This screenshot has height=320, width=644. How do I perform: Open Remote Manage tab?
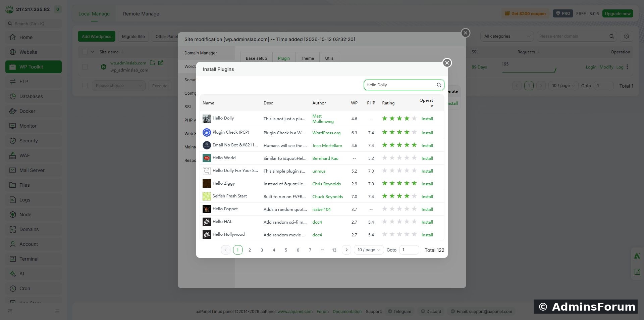pos(141,14)
